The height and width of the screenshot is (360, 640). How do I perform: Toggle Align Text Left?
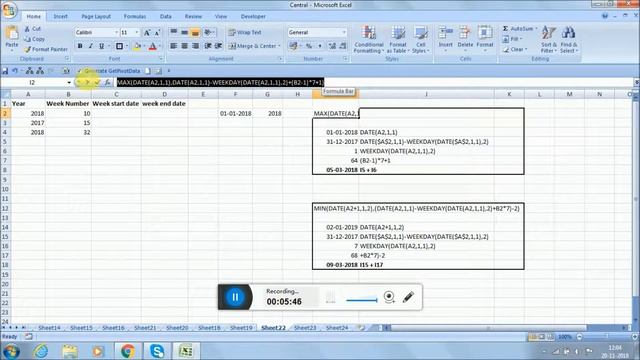pyautogui.click(x=174, y=46)
